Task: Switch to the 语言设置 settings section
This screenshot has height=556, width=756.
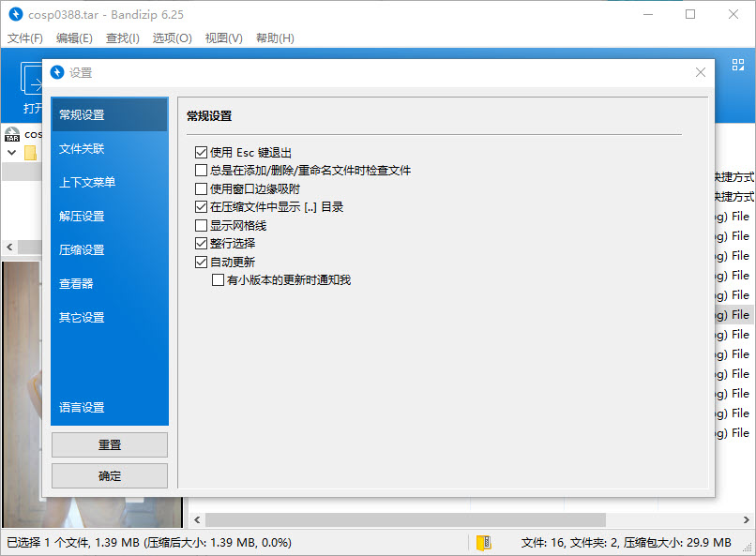Action: click(x=109, y=407)
